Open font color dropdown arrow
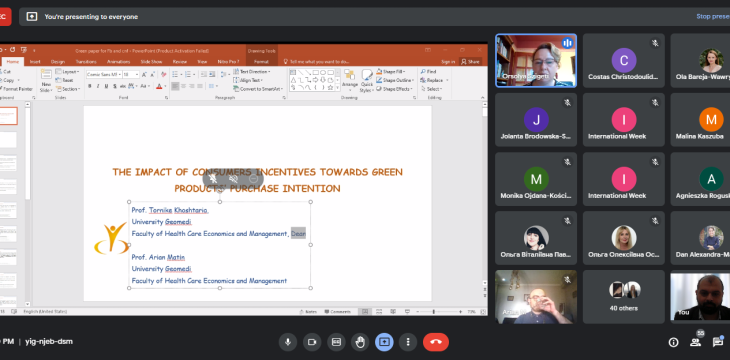The width and height of the screenshot is (730, 360). coord(165,86)
